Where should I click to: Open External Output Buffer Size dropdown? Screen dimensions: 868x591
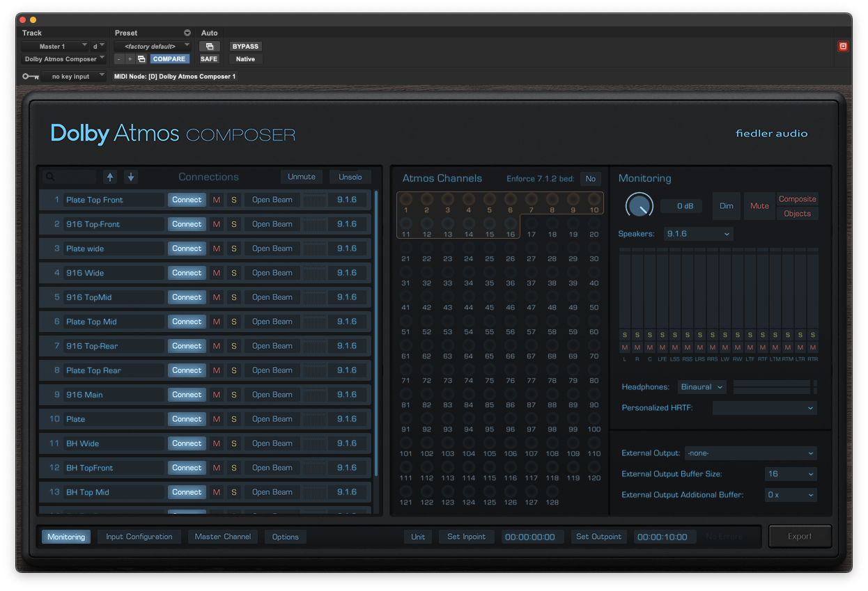[791, 474]
